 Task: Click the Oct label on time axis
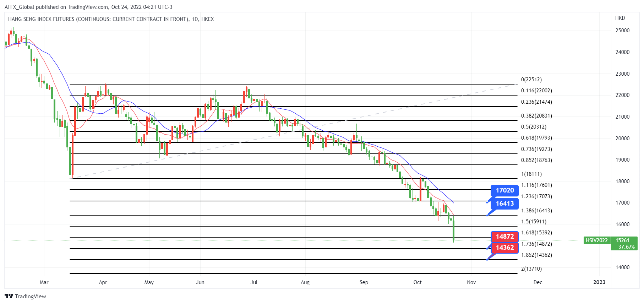point(417,282)
